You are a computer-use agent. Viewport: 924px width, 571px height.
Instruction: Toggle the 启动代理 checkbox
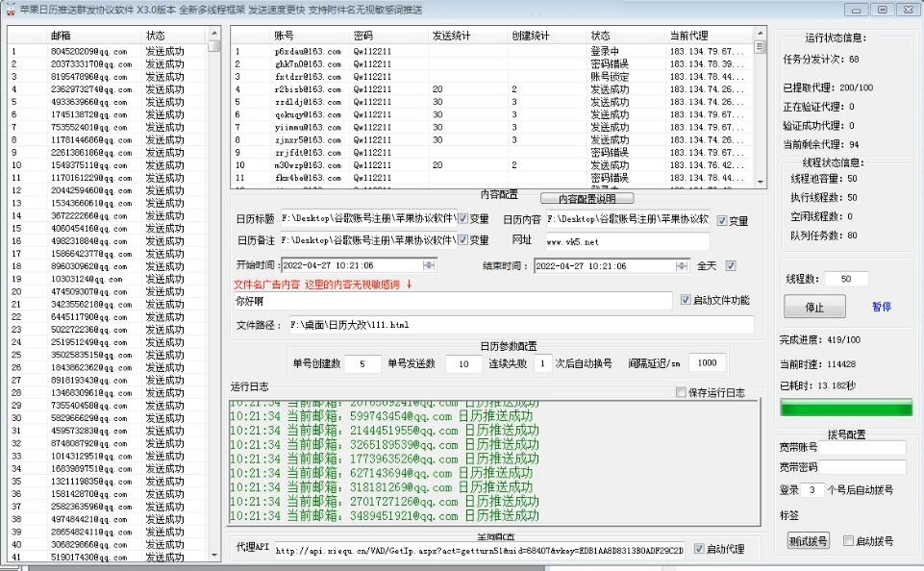tap(699, 549)
